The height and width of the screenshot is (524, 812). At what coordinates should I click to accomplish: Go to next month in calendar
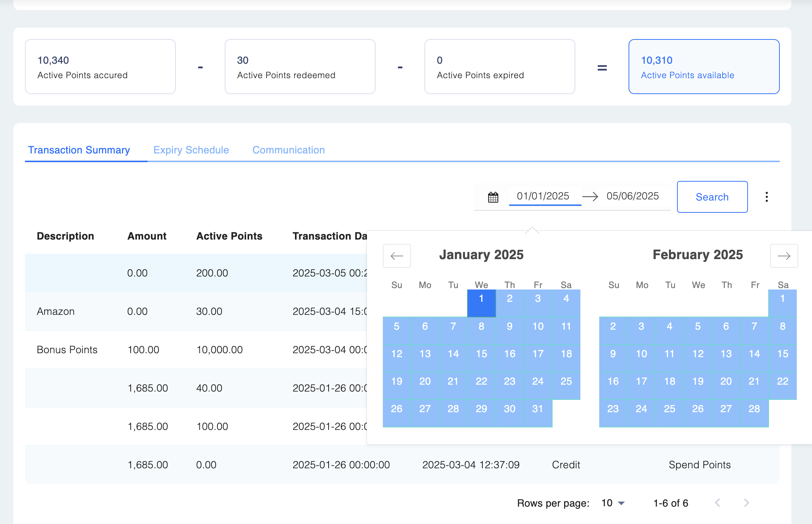(x=784, y=256)
